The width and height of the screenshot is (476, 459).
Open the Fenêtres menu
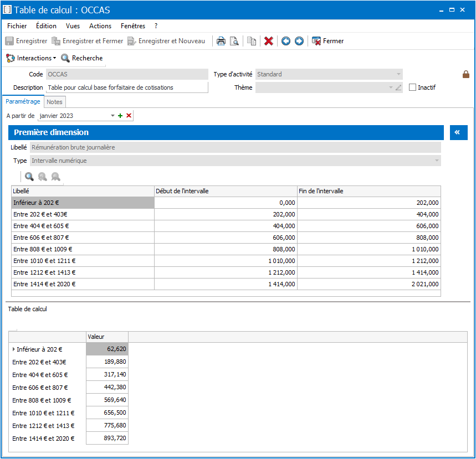[133, 26]
